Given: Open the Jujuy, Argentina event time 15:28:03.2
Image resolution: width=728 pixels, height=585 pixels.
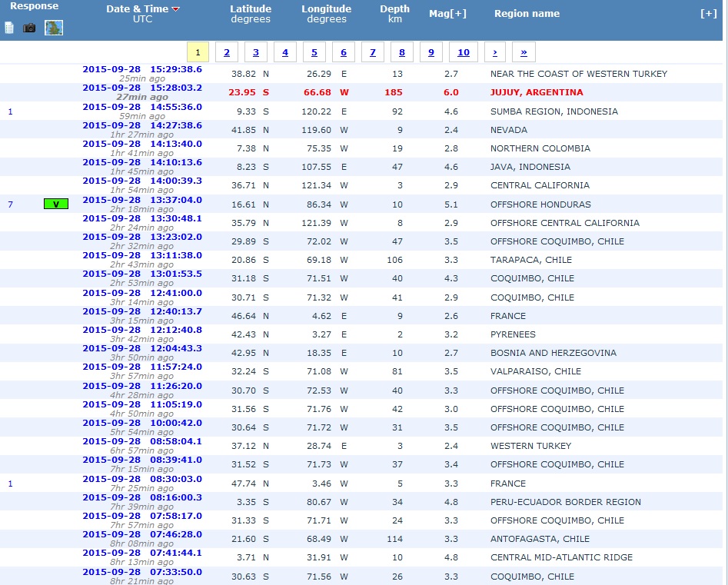Looking at the screenshot, I should [x=142, y=88].
